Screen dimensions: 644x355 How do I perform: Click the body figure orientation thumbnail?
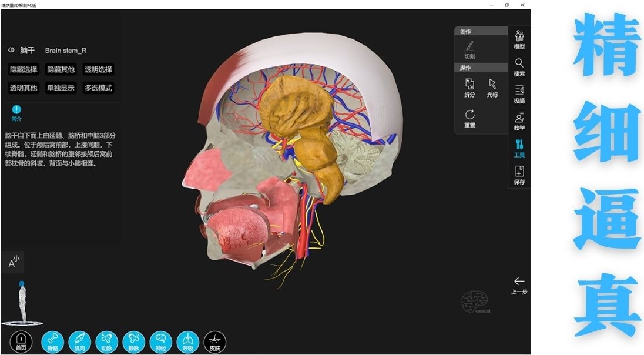tap(22, 303)
